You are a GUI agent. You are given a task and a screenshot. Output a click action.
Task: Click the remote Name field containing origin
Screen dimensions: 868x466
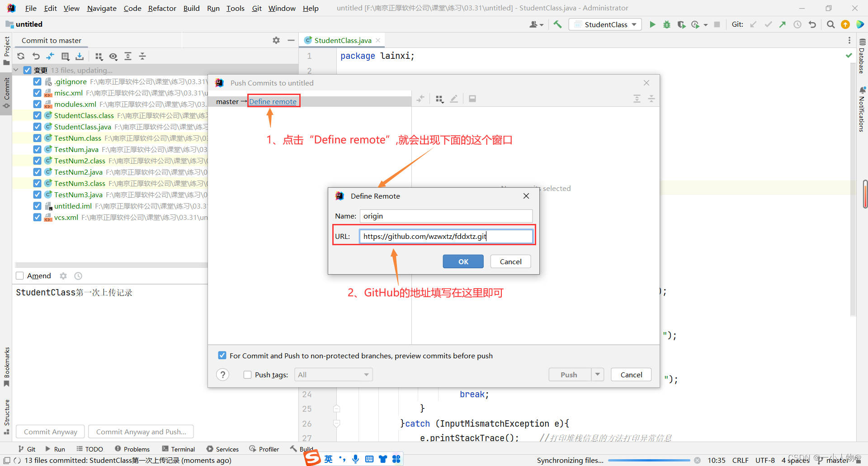(x=446, y=216)
